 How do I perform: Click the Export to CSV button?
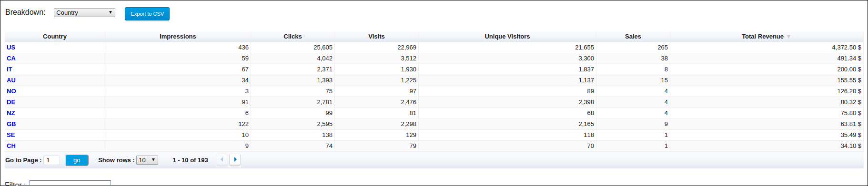click(x=147, y=14)
